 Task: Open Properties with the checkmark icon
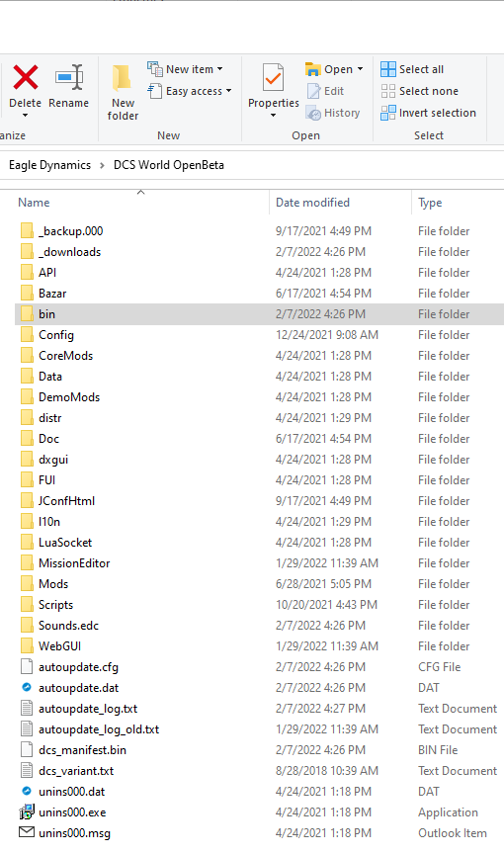[273, 77]
